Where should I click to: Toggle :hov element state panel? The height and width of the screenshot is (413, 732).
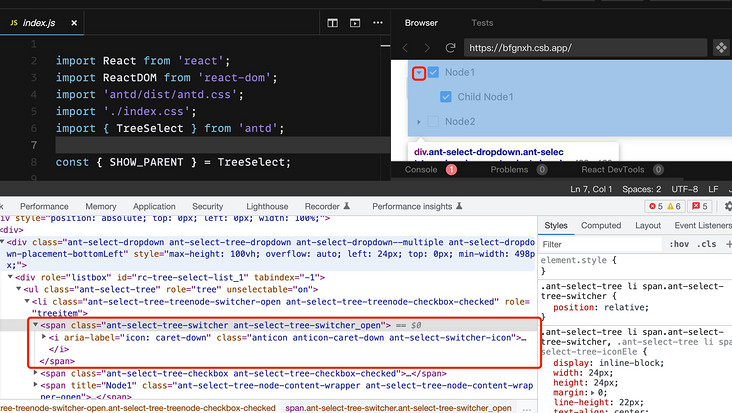tap(679, 244)
